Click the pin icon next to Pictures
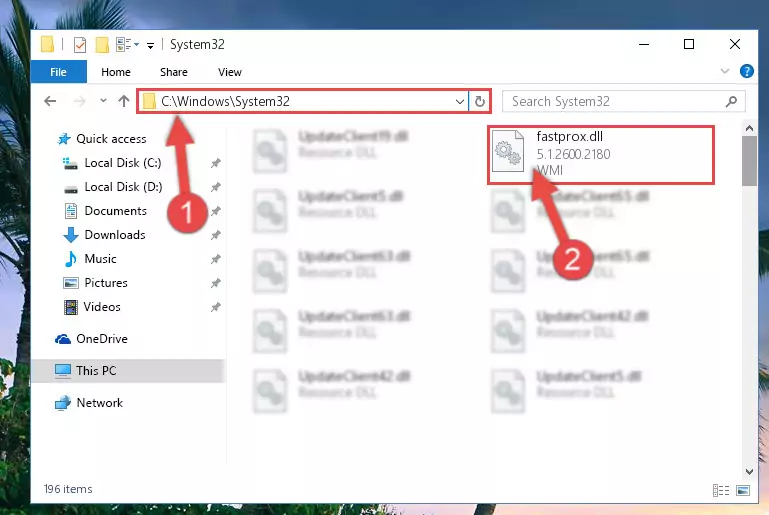 tap(215, 283)
